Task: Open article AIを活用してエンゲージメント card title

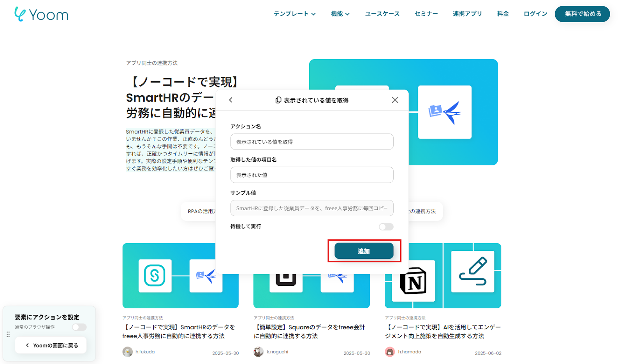Action: click(x=443, y=332)
